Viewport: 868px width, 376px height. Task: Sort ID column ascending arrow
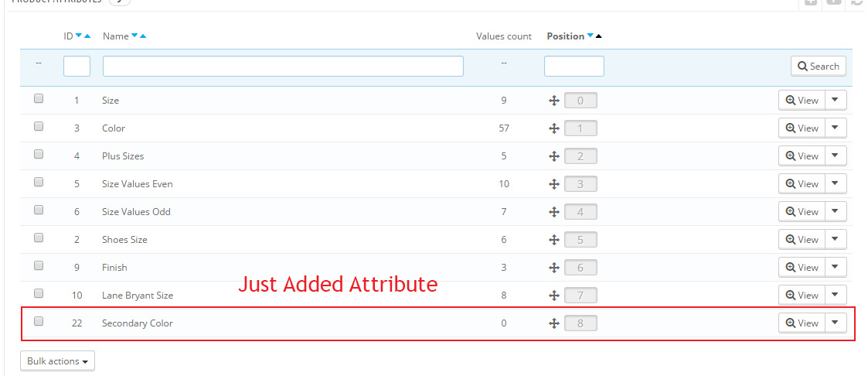(87, 36)
